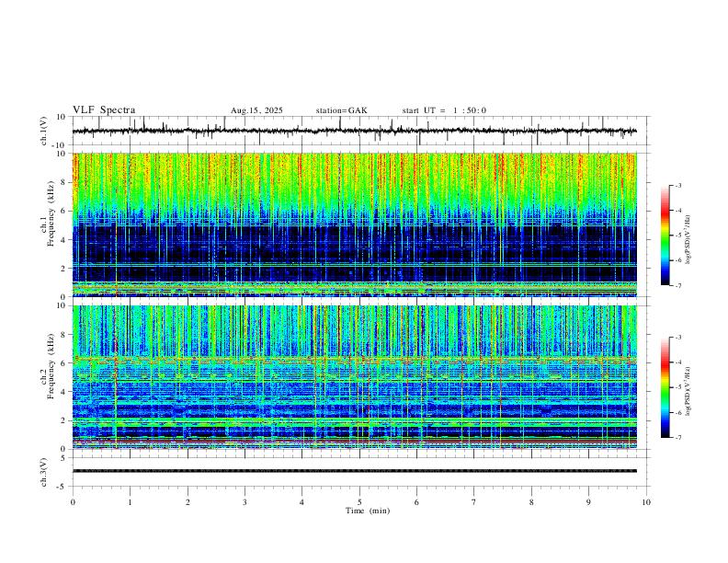Click the "-7" tick on ch.1 colorbar

coord(677,286)
